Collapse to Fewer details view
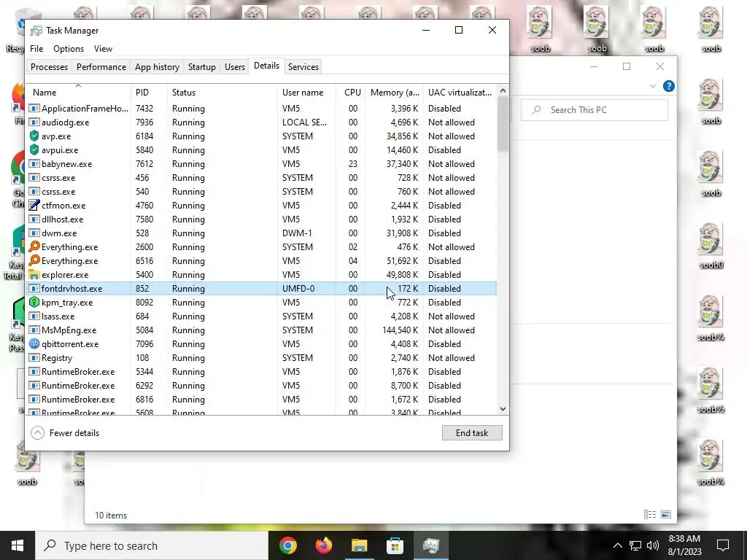Image resolution: width=747 pixels, height=560 pixels. [x=65, y=433]
